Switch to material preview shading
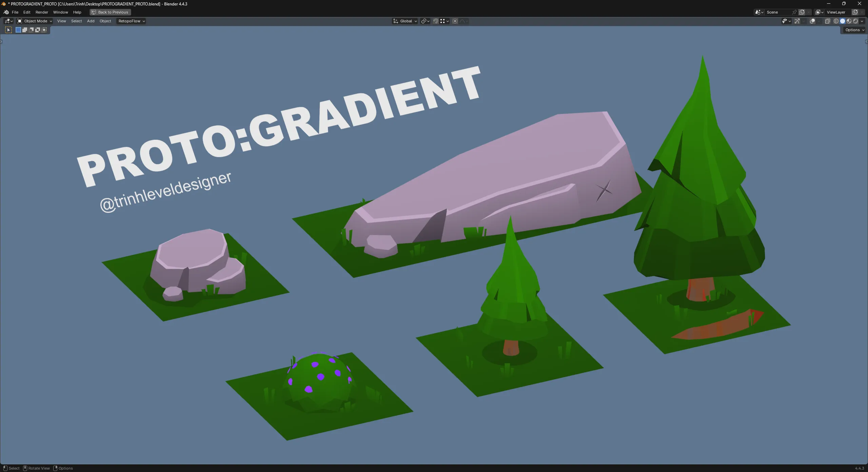 pos(849,21)
